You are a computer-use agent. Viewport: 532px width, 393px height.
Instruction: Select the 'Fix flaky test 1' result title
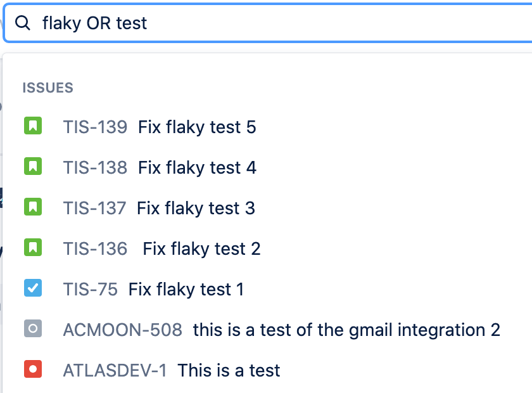(x=186, y=289)
